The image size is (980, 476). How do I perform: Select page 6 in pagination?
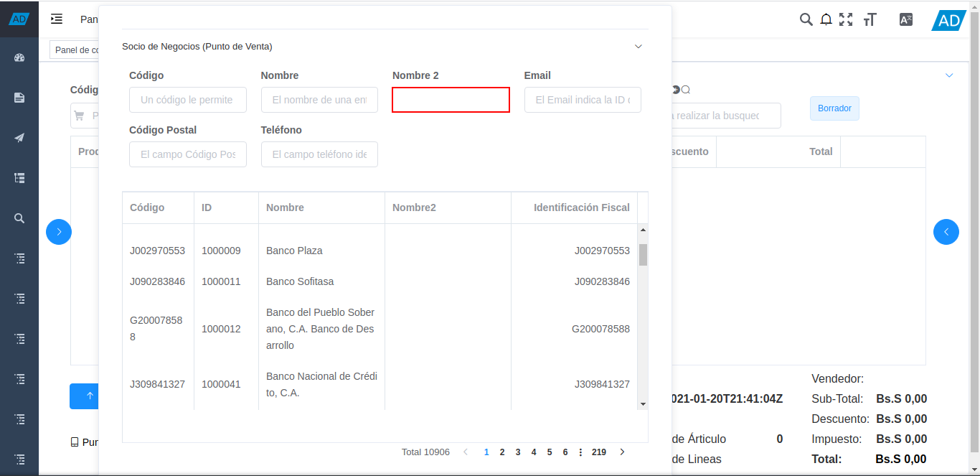(565, 452)
